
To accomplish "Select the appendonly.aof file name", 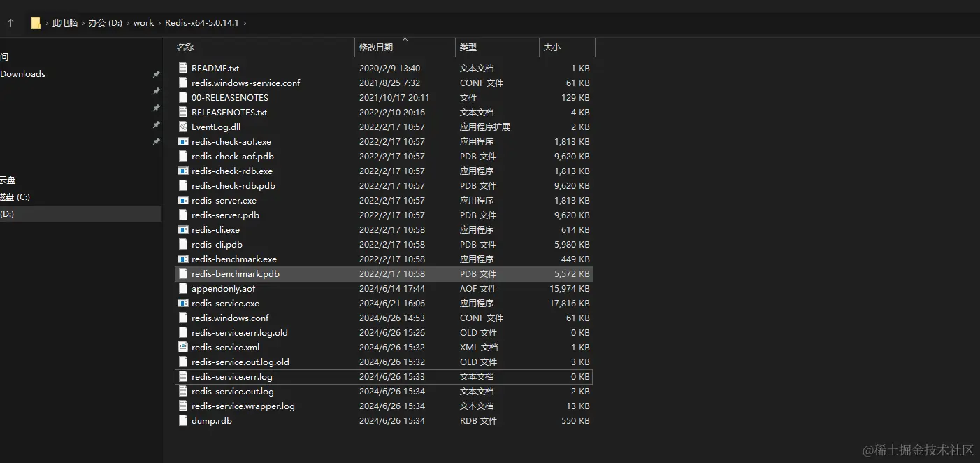I will 223,288.
